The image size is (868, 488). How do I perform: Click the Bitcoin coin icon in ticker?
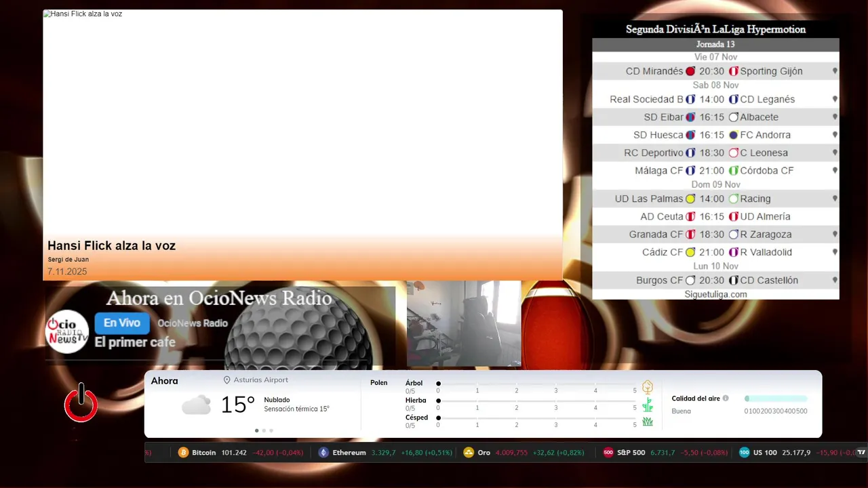(183, 453)
